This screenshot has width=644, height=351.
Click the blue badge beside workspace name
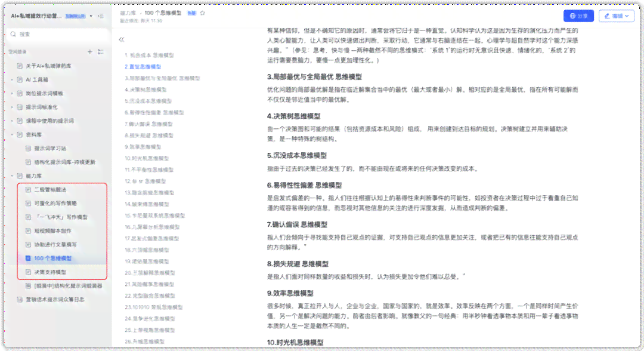click(x=76, y=16)
